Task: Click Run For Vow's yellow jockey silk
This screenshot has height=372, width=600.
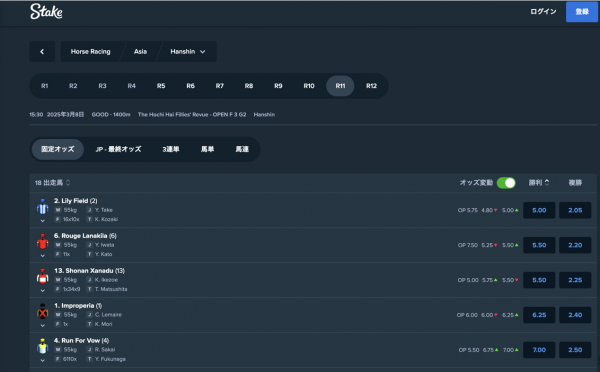Action: (42, 346)
